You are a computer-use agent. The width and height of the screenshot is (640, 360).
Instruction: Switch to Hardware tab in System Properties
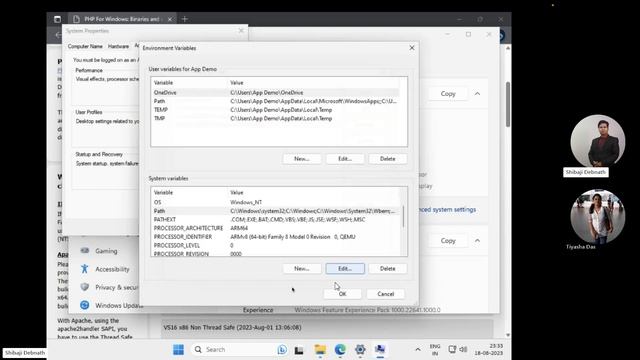tap(118, 47)
